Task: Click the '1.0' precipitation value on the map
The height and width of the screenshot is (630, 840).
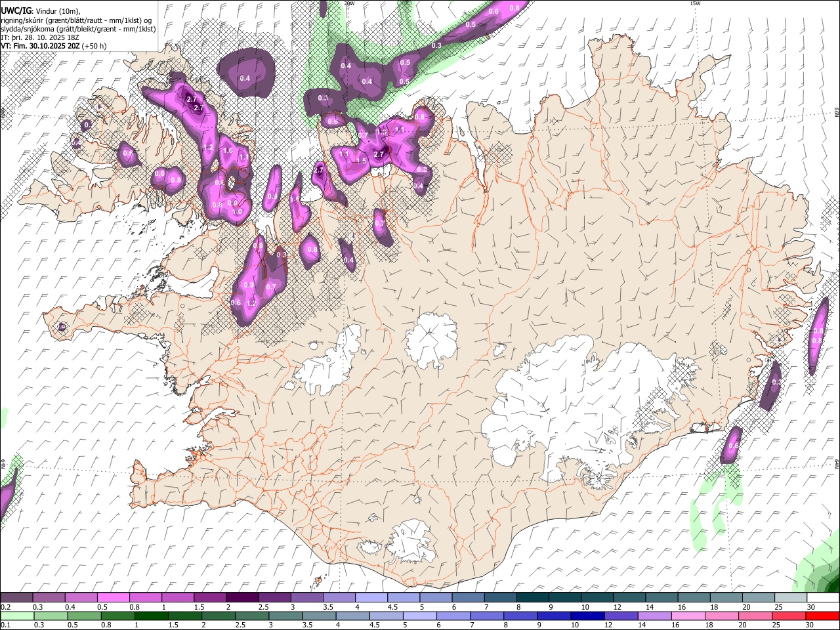Action: [x=237, y=212]
